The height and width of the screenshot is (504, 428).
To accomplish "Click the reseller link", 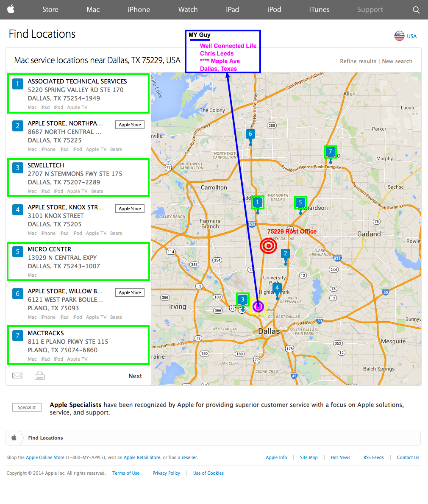I will 189,457.
